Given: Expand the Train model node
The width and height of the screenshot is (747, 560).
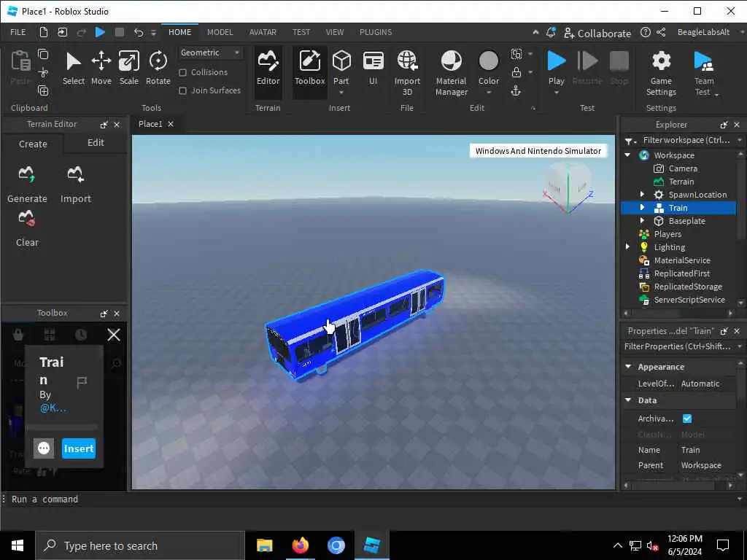Looking at the screenshot, I should 642,208.
